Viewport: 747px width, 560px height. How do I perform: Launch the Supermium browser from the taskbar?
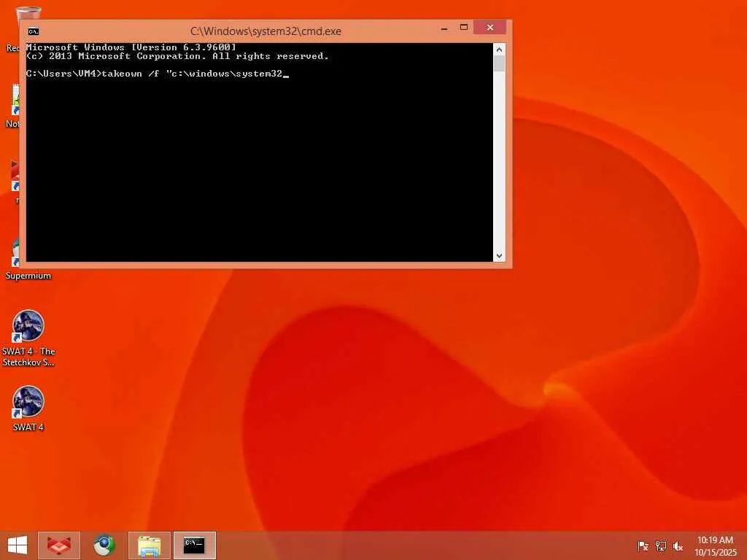pos(104,545)
